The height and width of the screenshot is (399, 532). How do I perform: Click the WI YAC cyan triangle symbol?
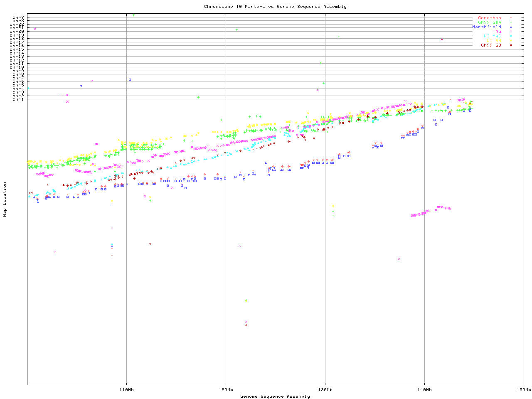[511, 36]
